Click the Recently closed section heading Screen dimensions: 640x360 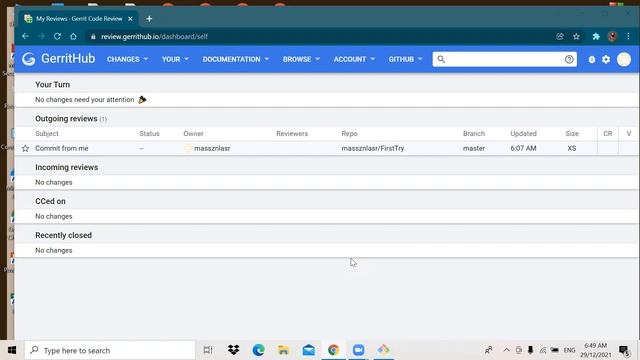[63, 236]
